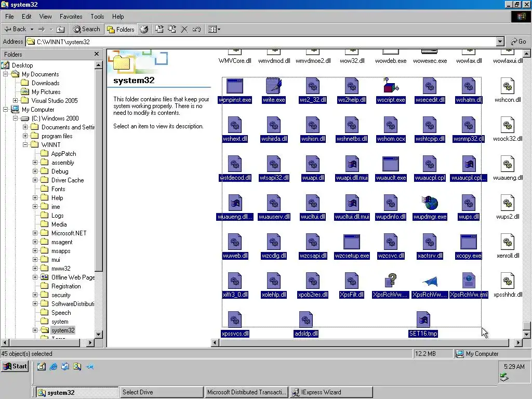This screenshot has width=532, height=399.
Task: Select the wuaucpl.cpl file icon
Action: [430, 164]
